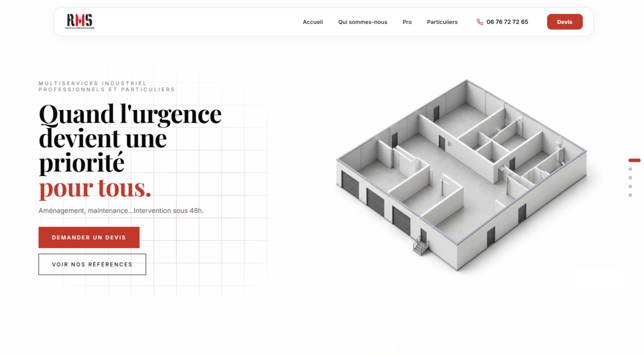The height and width of the screenshot is (355, 644).
Task: Call the number 06 76 72 72 65
Action: pos(507,22)
